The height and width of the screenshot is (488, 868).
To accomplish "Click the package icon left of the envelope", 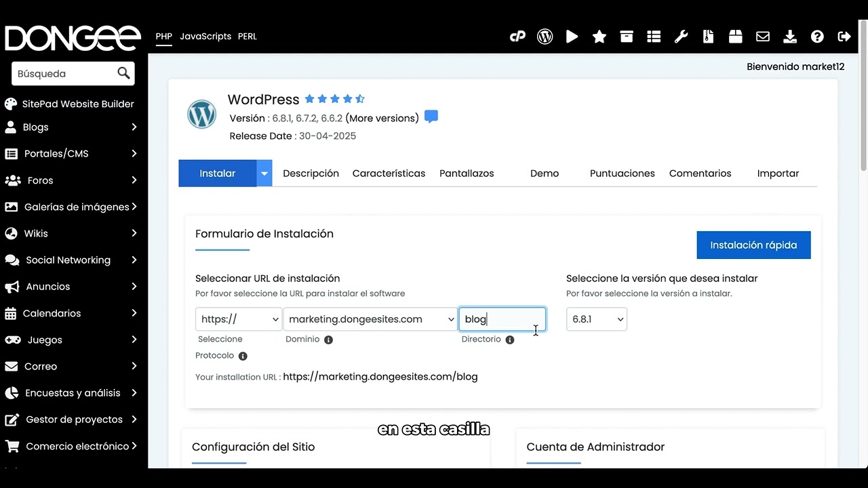I will [x=736, y=37].
